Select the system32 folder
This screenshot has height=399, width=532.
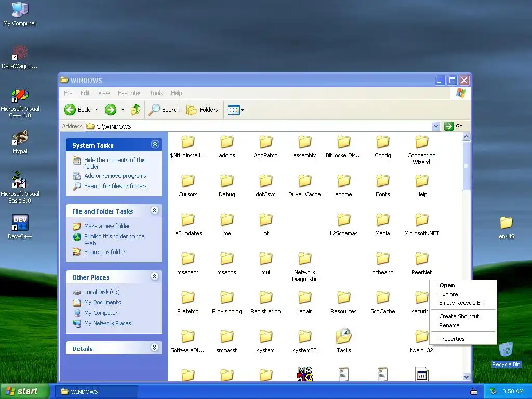[x=304, y=342]
